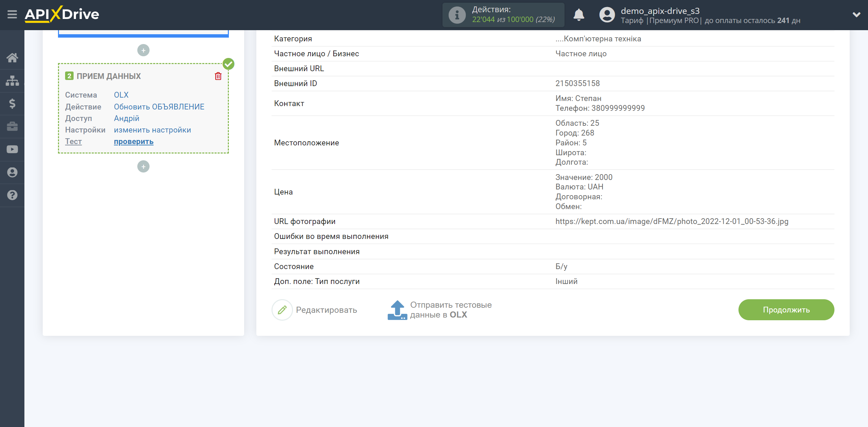Click the Город: 268 location value
The height and width of the screenshot is (427, 868).
click(x=575, y=133)
